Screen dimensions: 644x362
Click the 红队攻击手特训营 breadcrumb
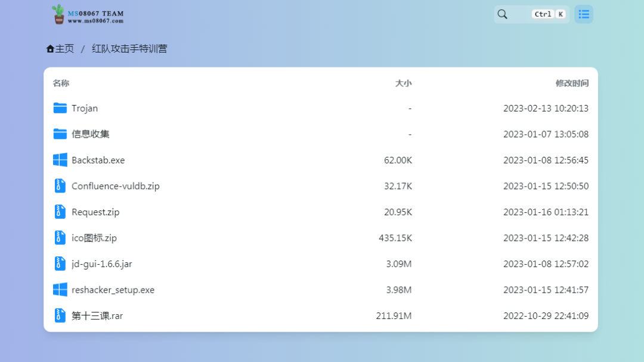tap(129, 49)
